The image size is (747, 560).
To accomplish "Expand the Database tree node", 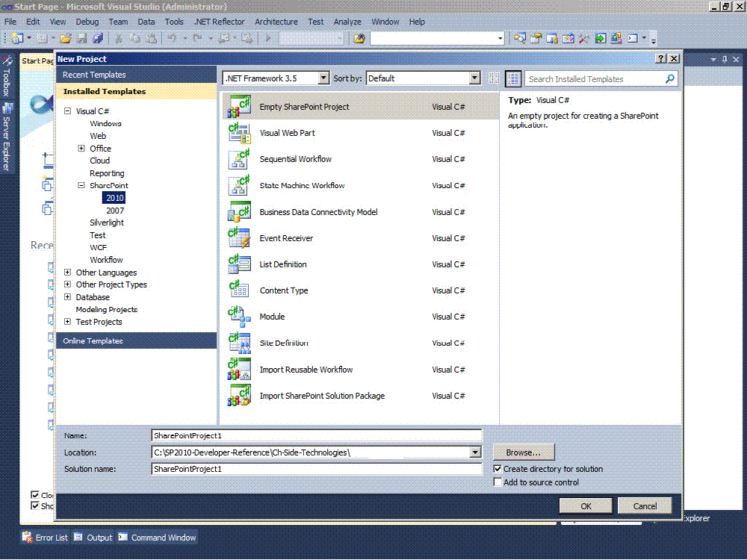I will click(68, 296).
